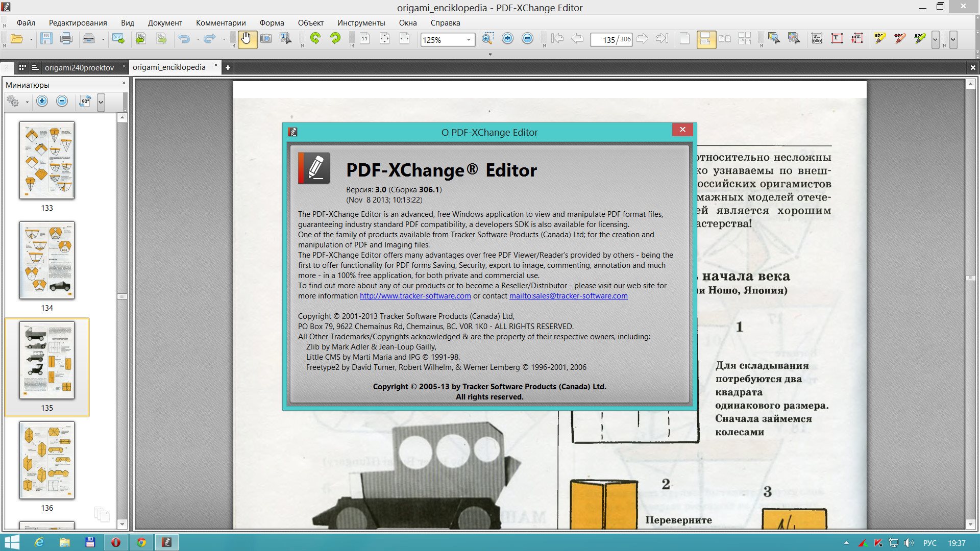Open the Редактирования menu

(78, 23)
